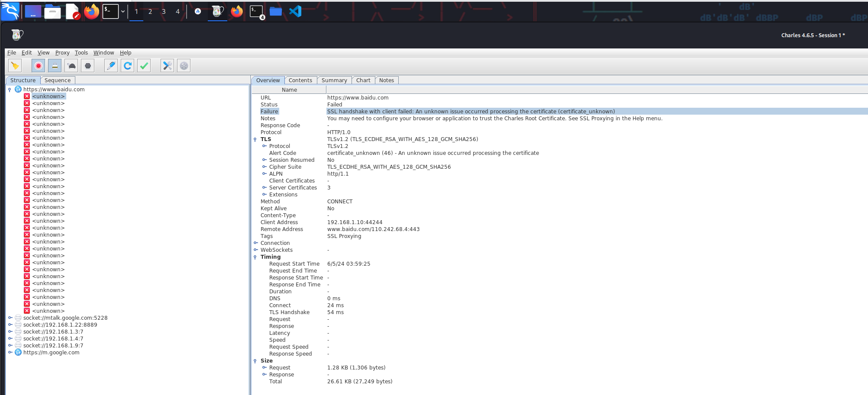Expand the Extensions row
This screenshot has width=868, height=395.
click(264, 195)
